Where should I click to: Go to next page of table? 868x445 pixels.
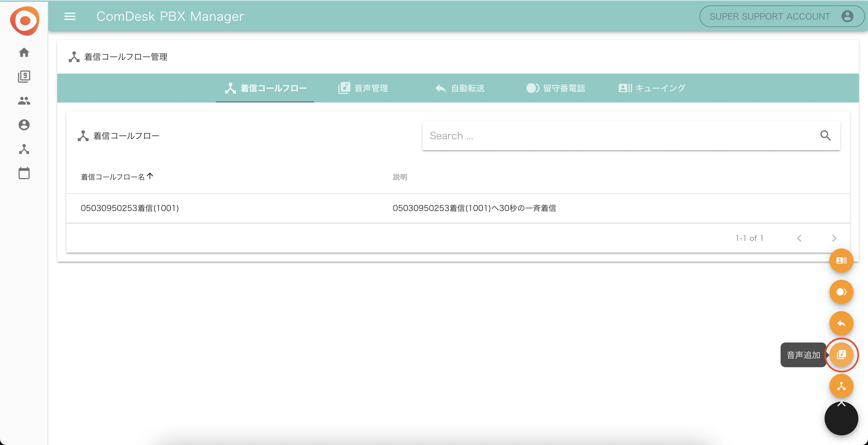(834, 238)
